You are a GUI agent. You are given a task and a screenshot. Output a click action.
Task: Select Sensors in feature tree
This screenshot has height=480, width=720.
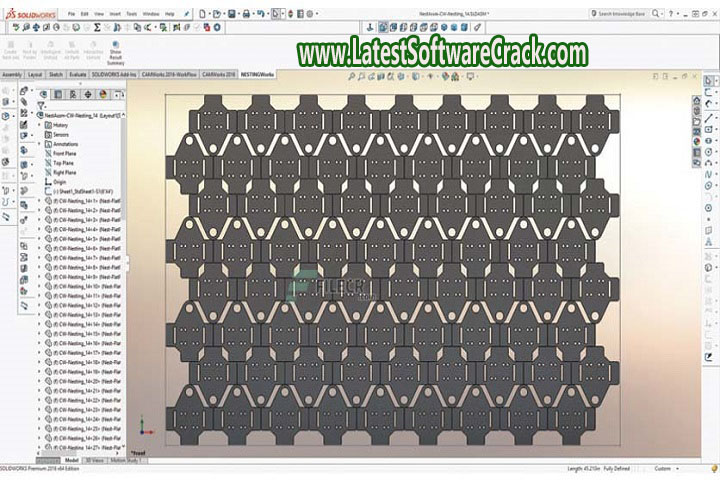56,135
